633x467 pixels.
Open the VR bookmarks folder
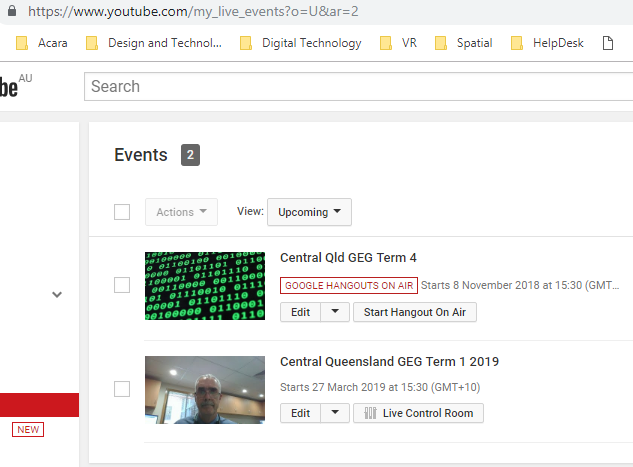tap(398, 43)
